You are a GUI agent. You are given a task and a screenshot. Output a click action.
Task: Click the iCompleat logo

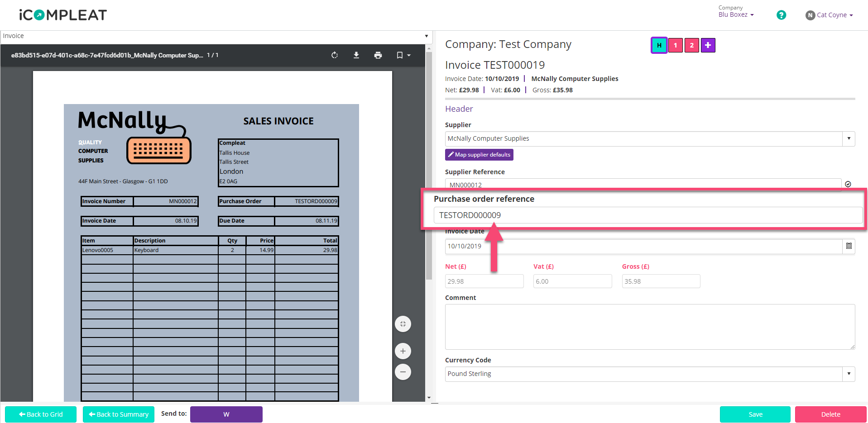[x=63, y=15]
